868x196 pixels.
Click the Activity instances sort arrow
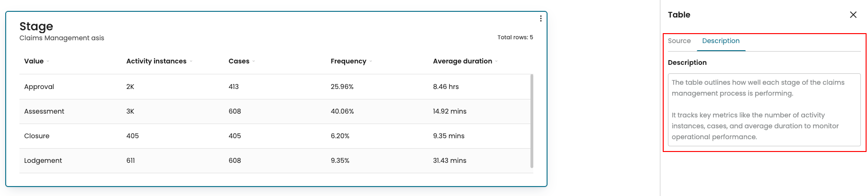[x=191, y=62]
